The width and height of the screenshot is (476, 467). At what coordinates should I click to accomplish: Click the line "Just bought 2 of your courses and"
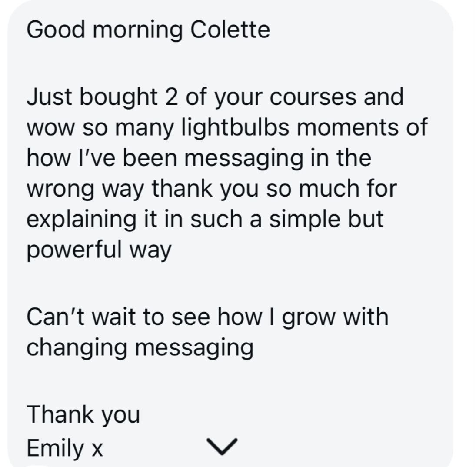(215, 97)
